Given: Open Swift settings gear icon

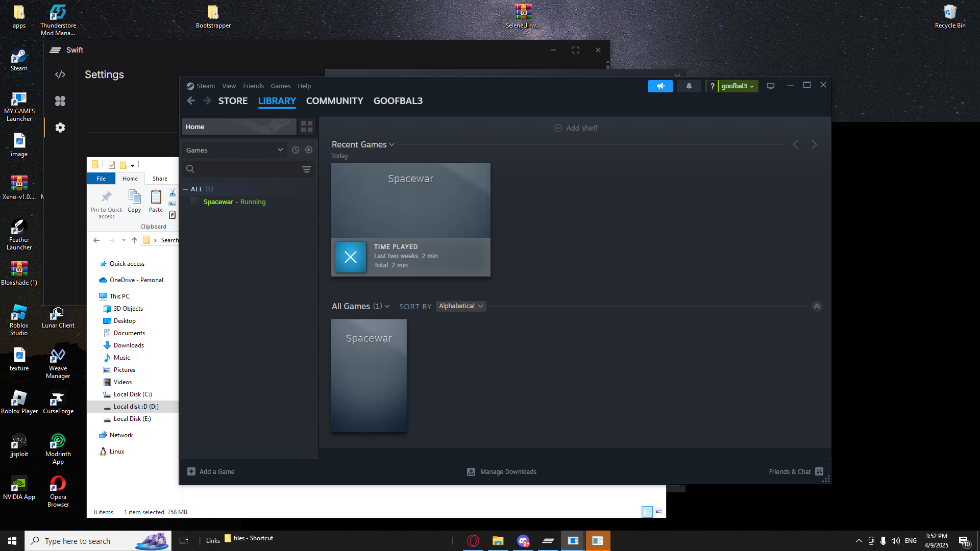Looking at the screenshot, I should [60, 128].
